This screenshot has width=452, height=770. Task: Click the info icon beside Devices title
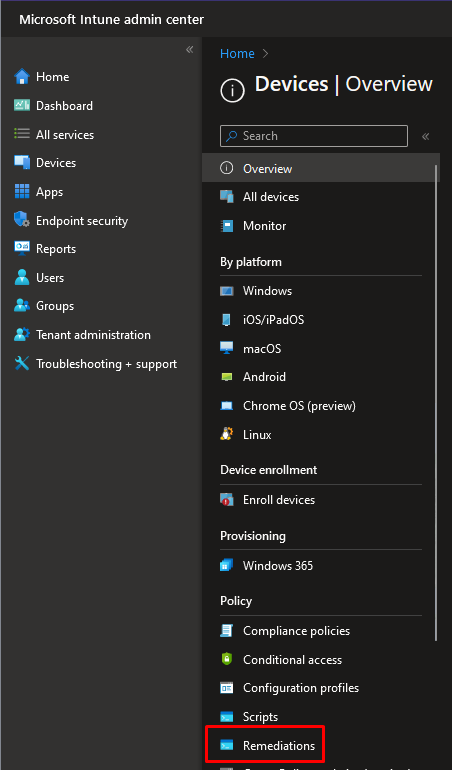pyautogui.click(x=232, y=91)
